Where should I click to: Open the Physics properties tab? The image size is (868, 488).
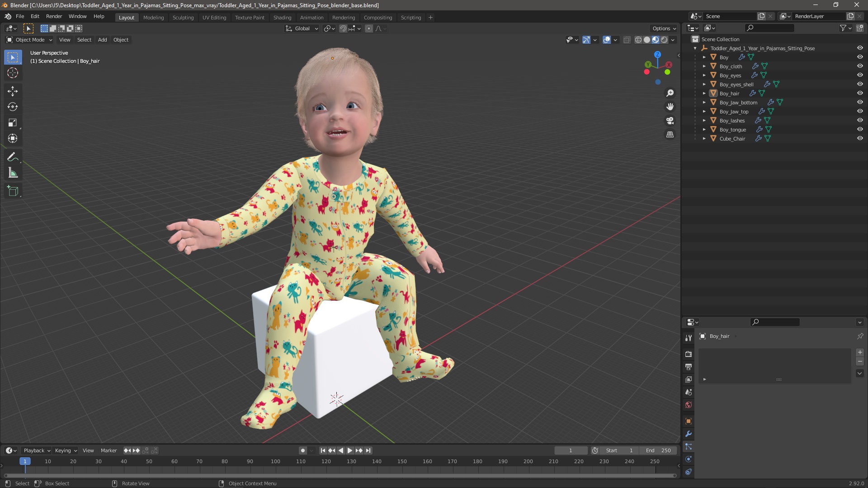click(x=688, y=459)
